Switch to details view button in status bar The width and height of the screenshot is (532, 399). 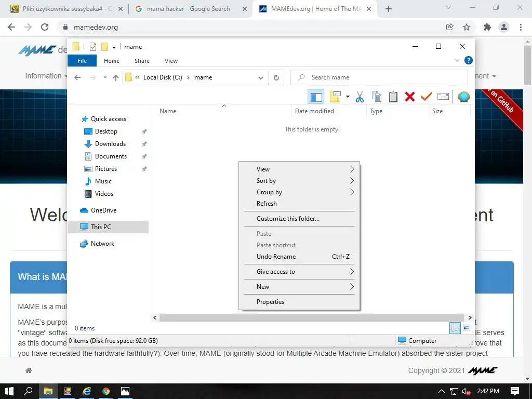point(455,328)
